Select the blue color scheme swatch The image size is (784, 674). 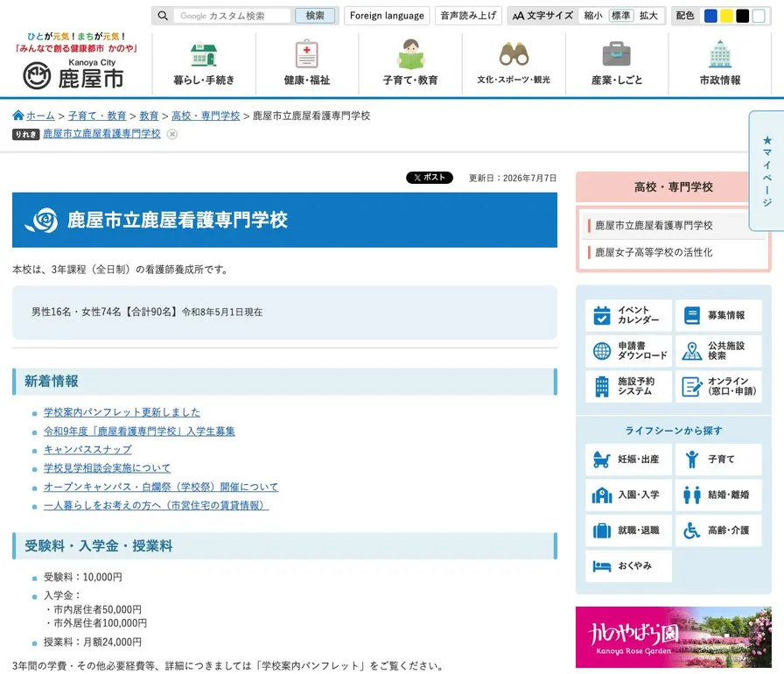click(710, 16)
